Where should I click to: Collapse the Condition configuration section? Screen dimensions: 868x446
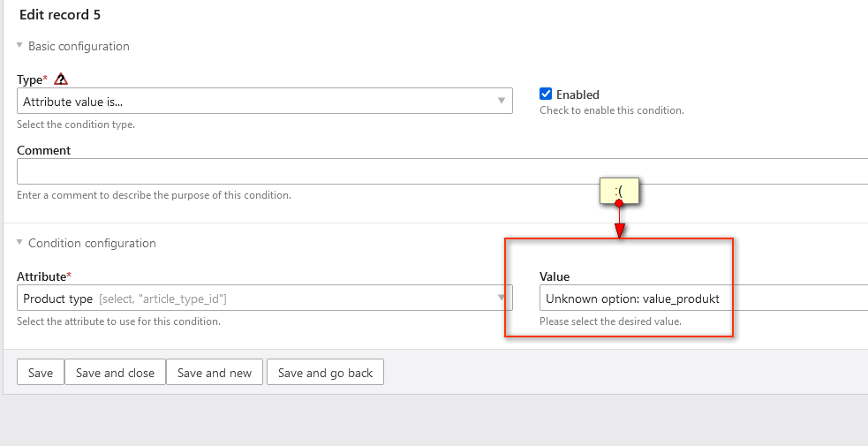click(19, 243)
